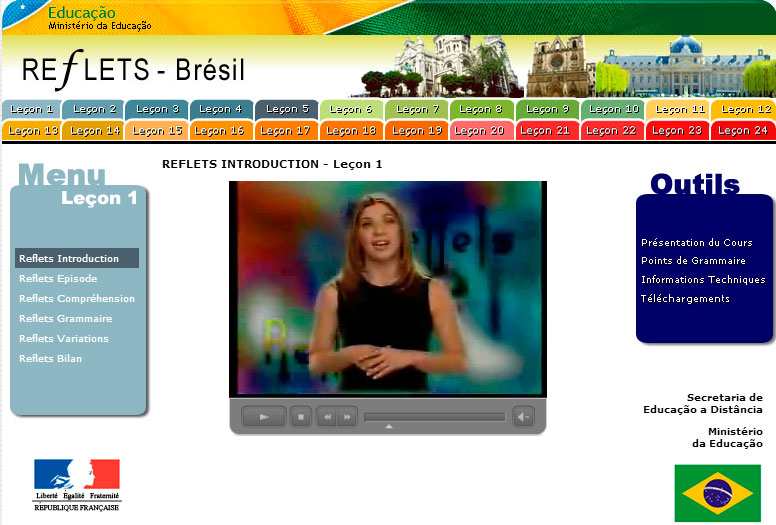Go to the Leçon 20 tab
This screenshot has height=525, width=776.
tap(481, 131)
